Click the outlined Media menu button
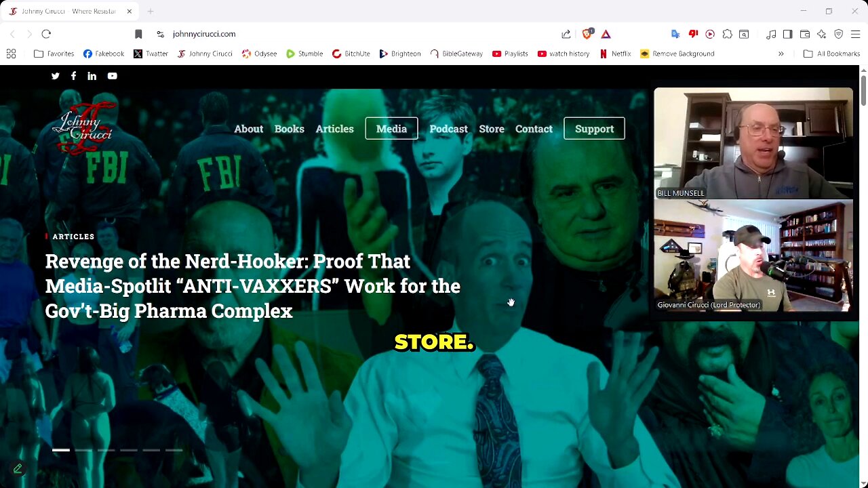 (391, 129)
